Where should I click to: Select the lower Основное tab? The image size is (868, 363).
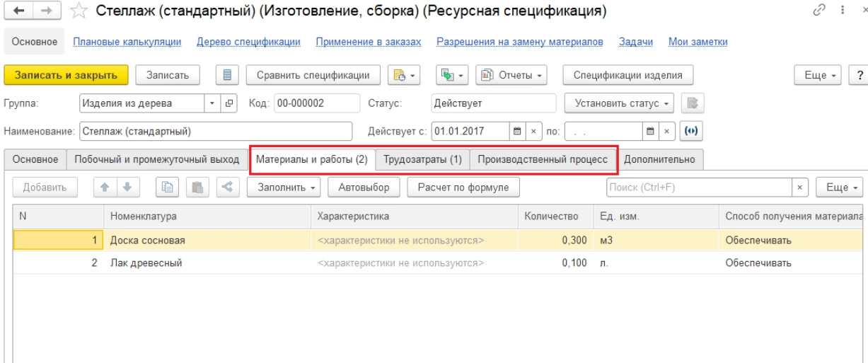(36, 160)
